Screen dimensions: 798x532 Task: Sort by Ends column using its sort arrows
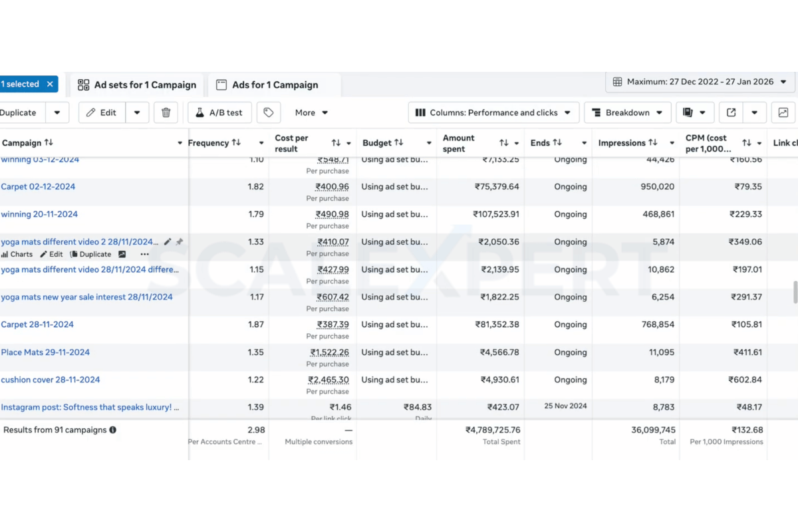click(x=557, y=143)
